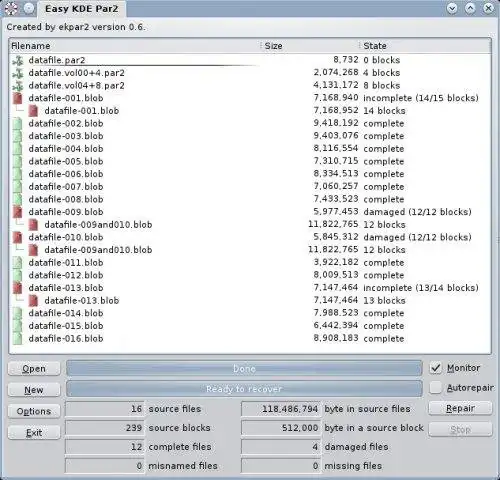The image size is (500, 480).
Task: Select the datafile-009and010.blob row under datafile-010.blob
Action: [x=250, y=250]
